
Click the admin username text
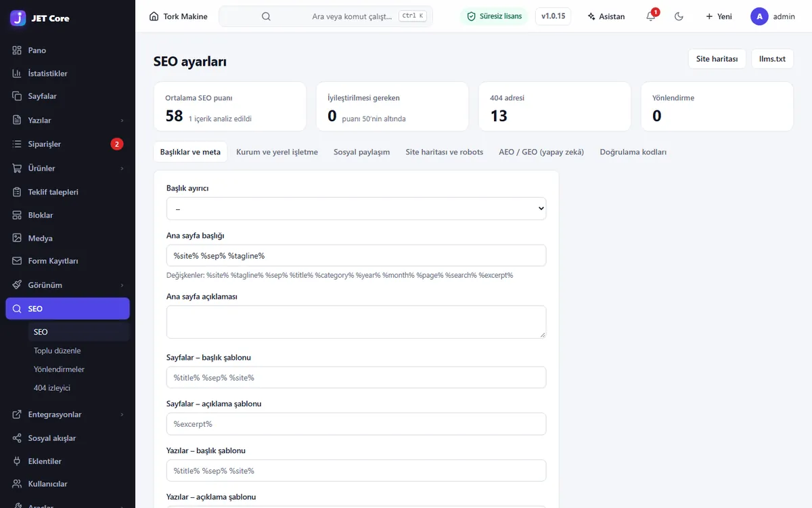click(784, 16)
